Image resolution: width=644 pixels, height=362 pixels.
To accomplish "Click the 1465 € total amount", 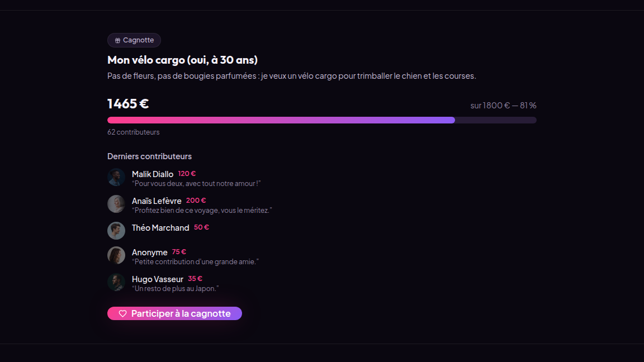I will pos(128,103).
